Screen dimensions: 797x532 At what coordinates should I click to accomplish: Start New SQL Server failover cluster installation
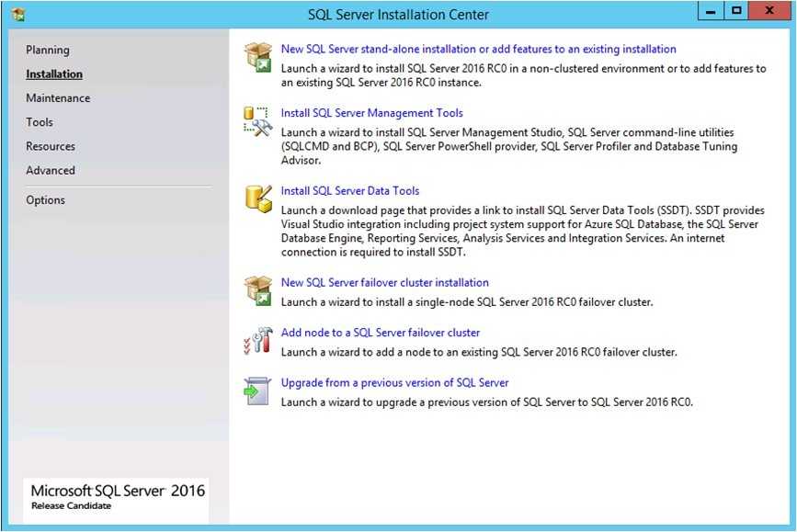click(385, 282)
